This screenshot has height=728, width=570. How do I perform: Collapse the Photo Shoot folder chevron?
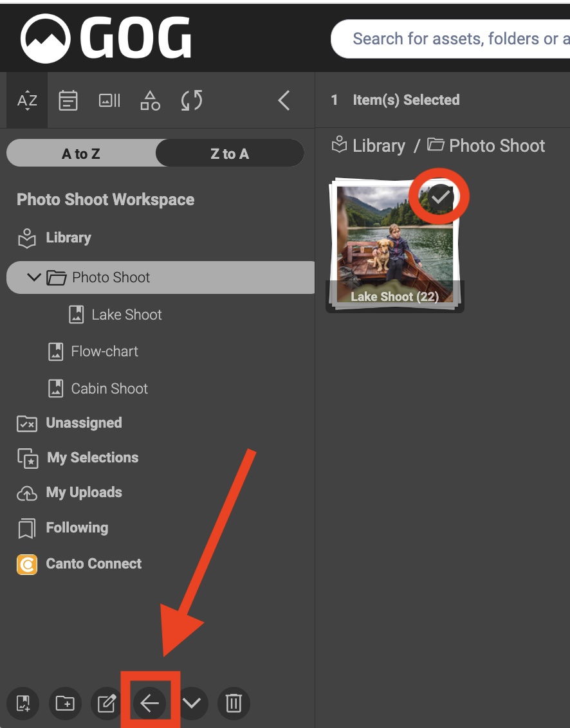point(33,278)
